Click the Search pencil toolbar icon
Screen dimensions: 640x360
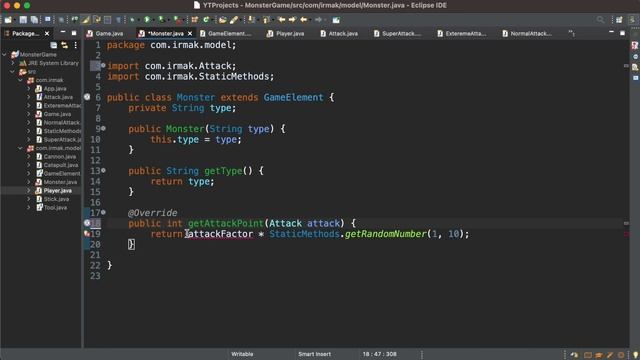pos(234,20)
